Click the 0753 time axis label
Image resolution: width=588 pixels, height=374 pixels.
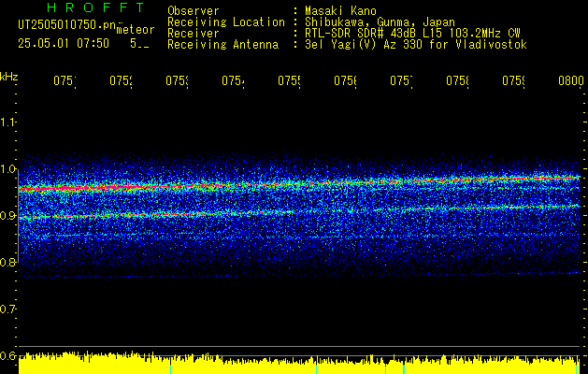point(177,80)
